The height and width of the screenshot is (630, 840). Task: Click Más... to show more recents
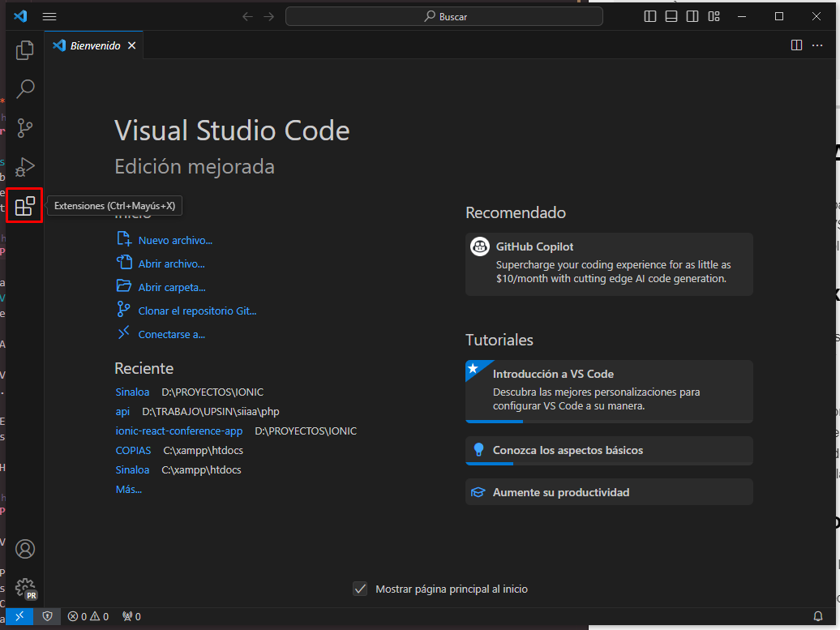pos(129,489)
